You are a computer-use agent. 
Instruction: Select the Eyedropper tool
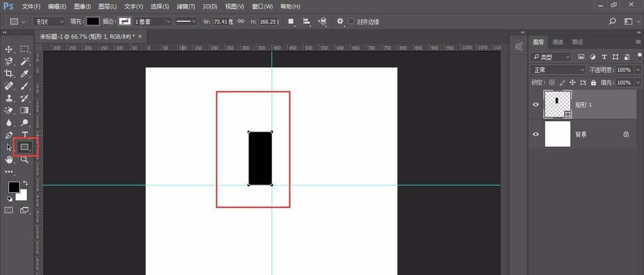pyautogui.click(x=24, y=73)
